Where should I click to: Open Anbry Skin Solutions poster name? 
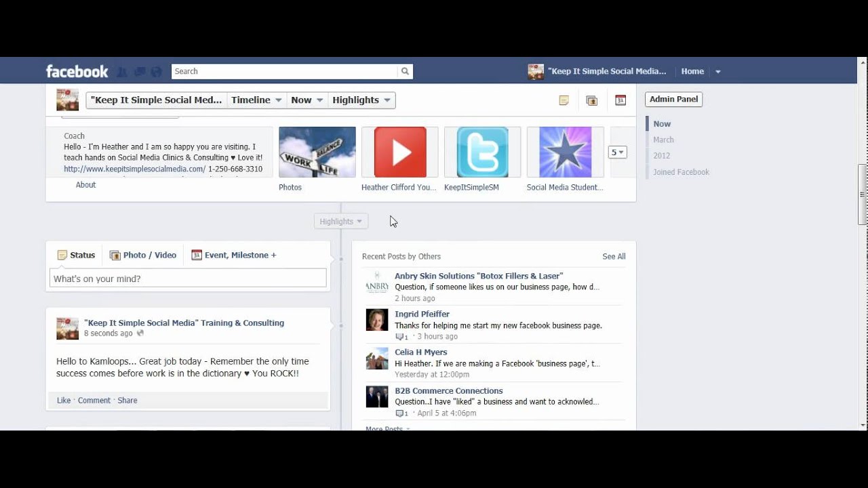point(479,276)
